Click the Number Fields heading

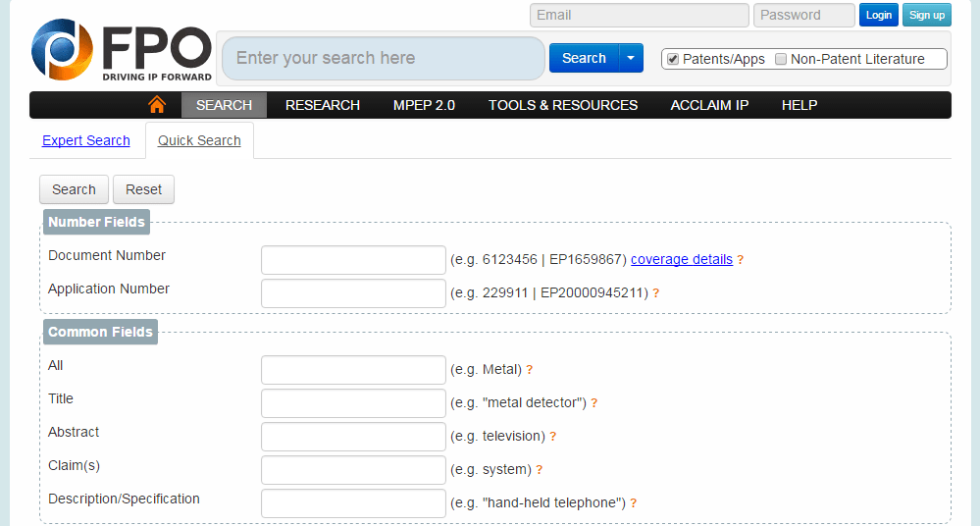click(x=96, y=222)
